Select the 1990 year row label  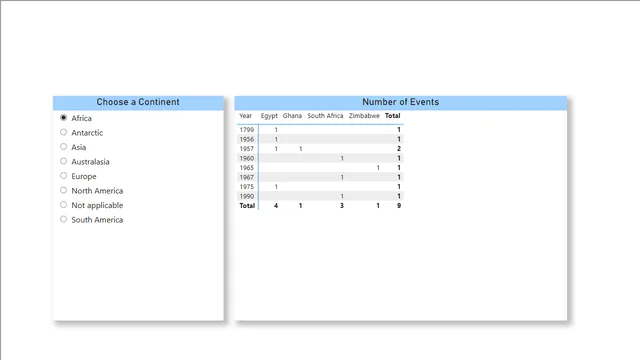click(247, 196)
